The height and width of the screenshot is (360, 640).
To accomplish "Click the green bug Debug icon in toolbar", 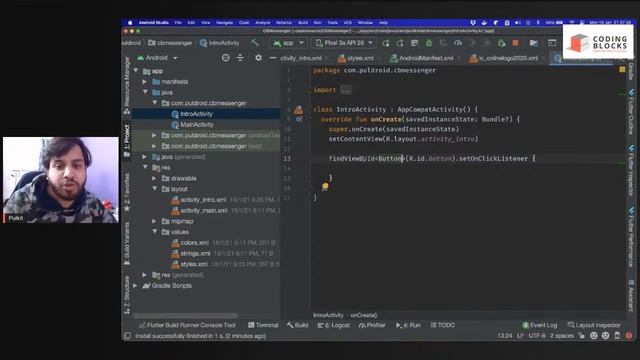I will click(429, 43).
